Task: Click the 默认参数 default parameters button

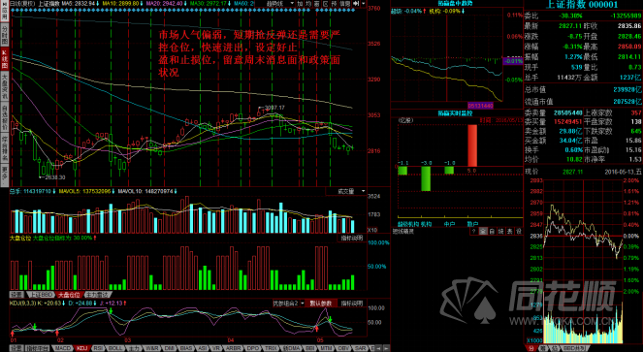Action: pos(321,304)
